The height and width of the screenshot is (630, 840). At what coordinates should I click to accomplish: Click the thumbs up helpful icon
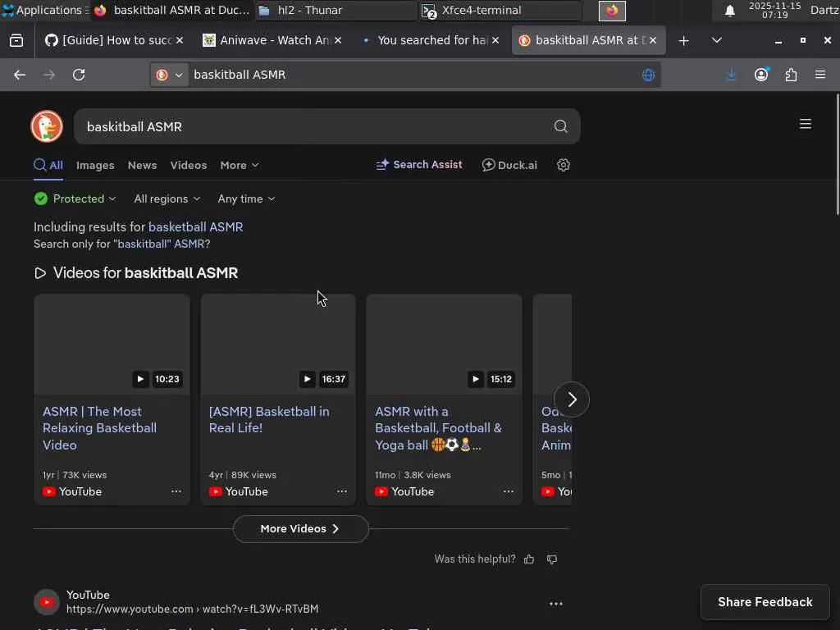pyautogui.click(x=529, y=559)
